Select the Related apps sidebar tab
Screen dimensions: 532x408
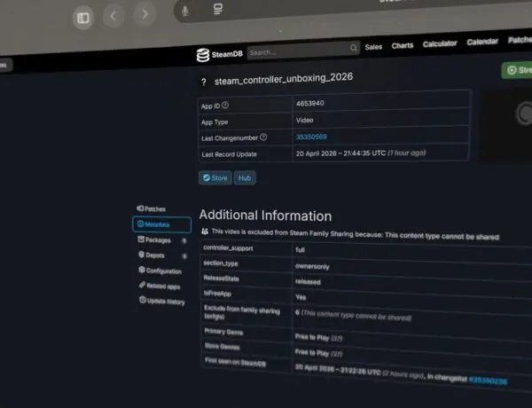(160, 286)
